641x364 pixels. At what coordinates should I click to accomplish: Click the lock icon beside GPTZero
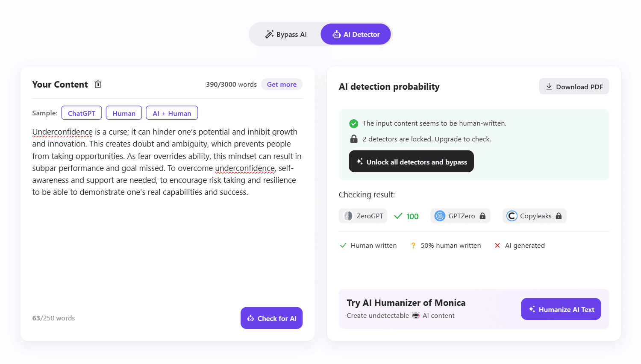482,216
